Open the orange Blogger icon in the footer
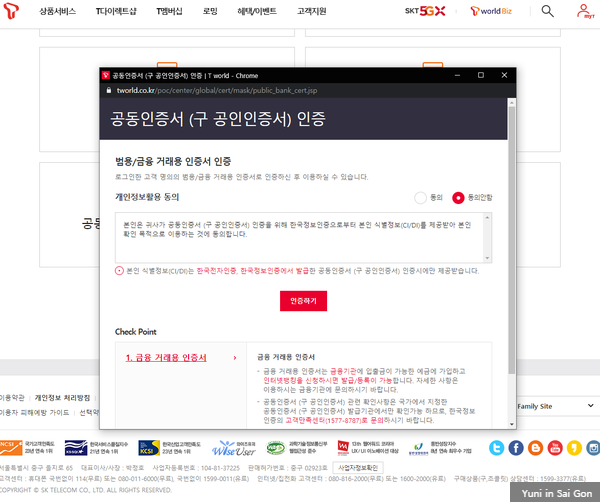The height and width of the screenshot is (502, 600). click(535, 448)
